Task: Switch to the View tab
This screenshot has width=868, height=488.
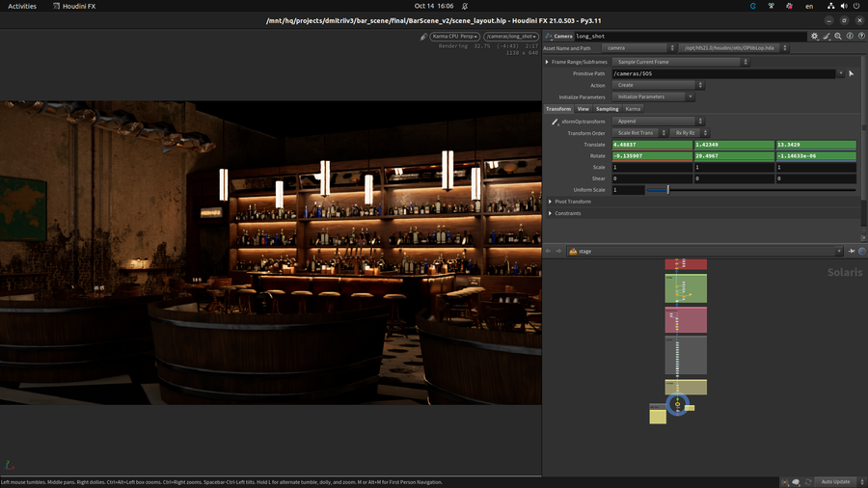Action: [x=583, y=109]
